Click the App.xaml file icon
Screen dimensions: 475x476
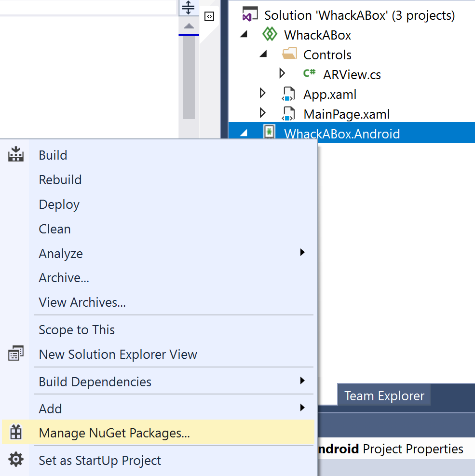(x=288, y=94)
